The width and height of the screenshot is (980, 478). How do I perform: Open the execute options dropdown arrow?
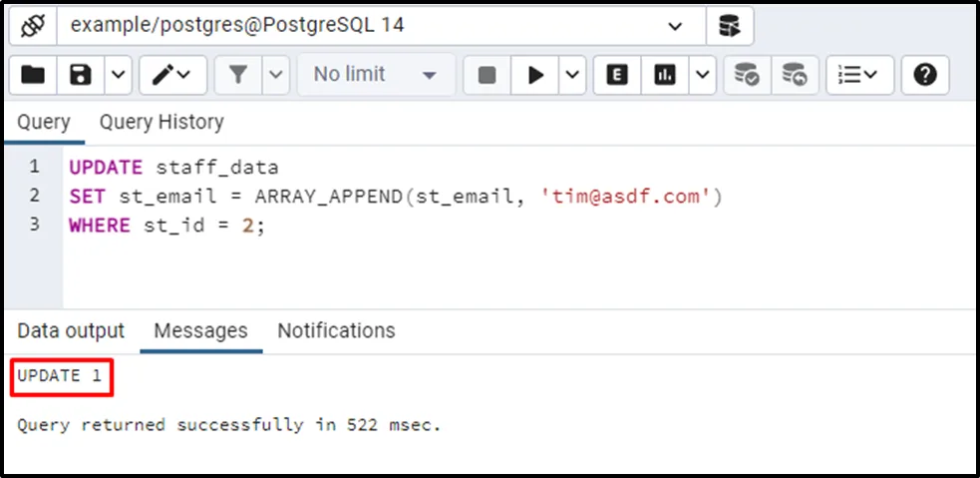tap(572, 75)
